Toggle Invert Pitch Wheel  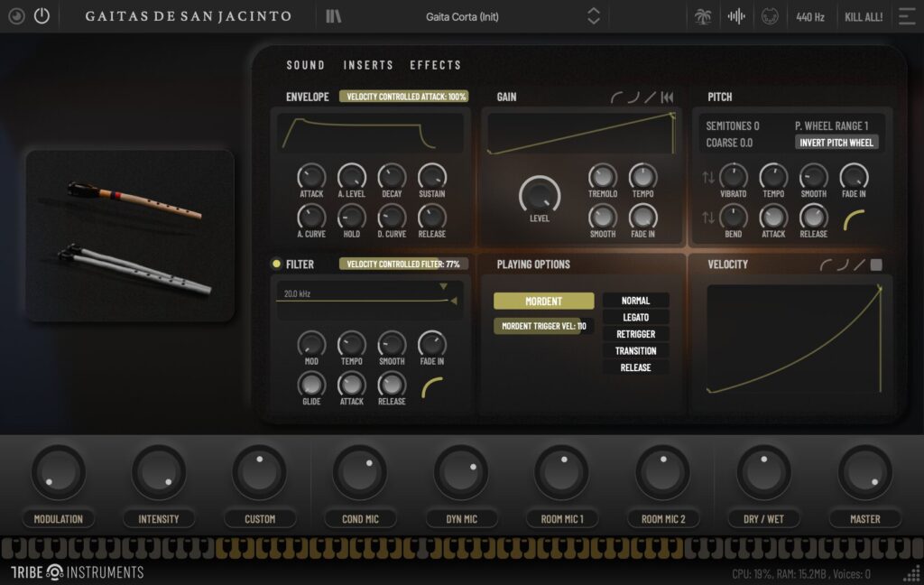[x=836, y=143]
